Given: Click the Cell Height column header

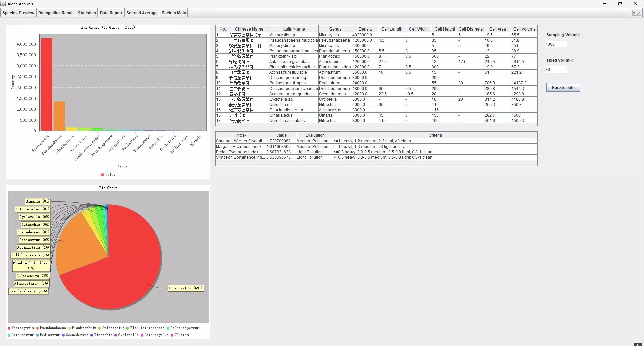Looking at the screenshot, I should [445, 29].
